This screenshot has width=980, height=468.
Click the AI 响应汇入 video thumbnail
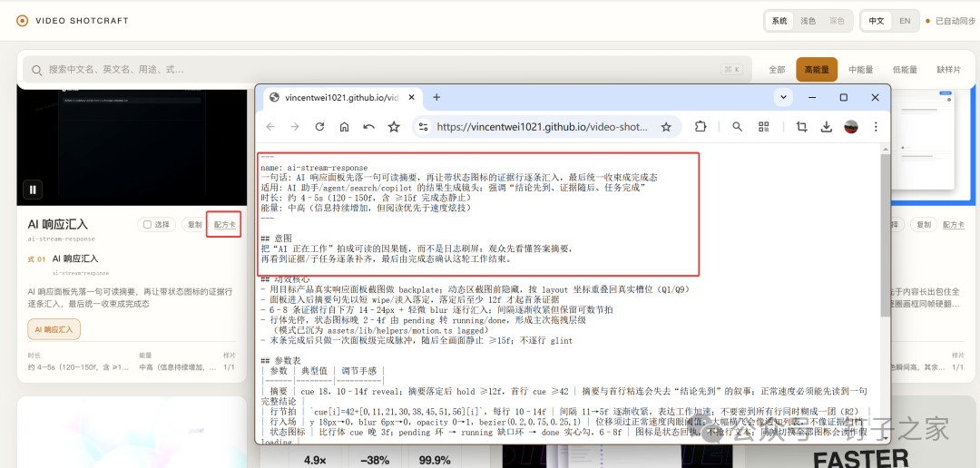click(x=132, y=147)
